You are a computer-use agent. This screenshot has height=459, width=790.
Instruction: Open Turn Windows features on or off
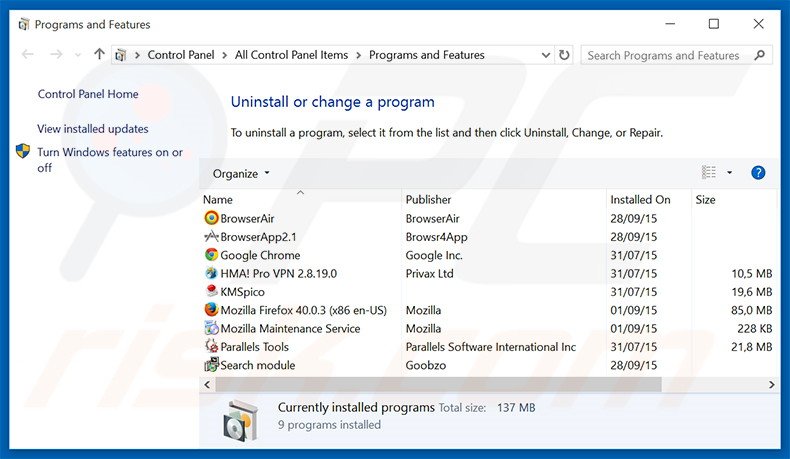(x=110, y=160)
